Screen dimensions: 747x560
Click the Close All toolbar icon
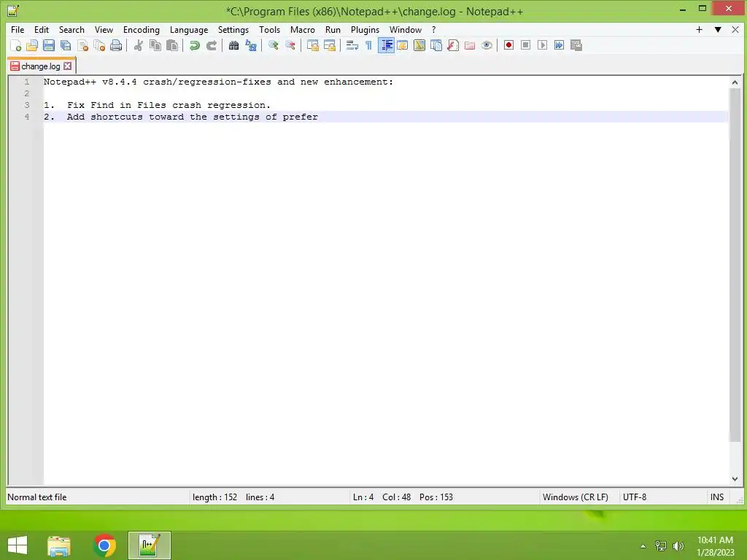[99, 45]
